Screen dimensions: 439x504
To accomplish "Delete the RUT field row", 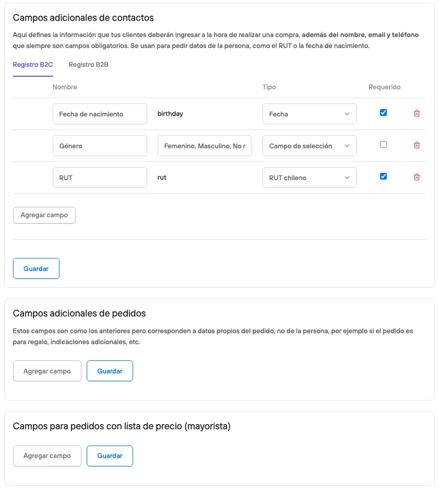I will (x=417, y=177).
